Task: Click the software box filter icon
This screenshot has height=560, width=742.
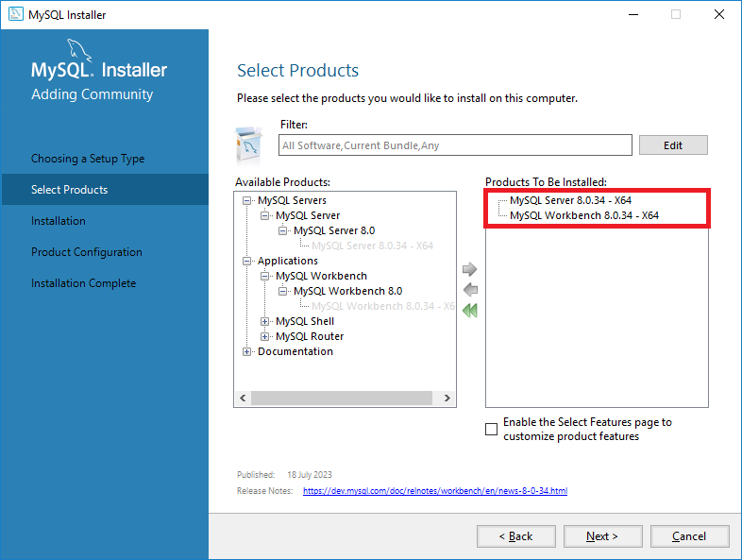Action: click(249, 144)
